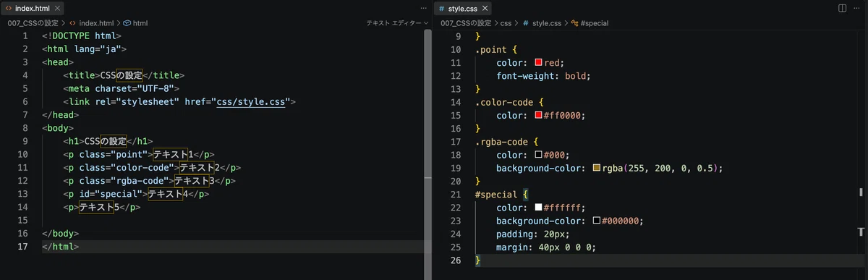Viewport: 868px width, 280px height.
Task: Click the HTML file icon in index.html tab
Action: [x=9, y=9]
